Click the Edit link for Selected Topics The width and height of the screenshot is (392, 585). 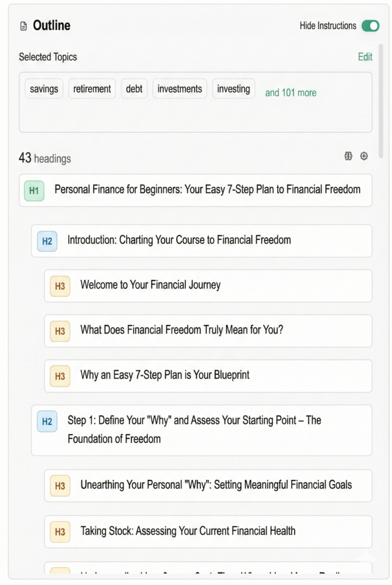pyautogui.click(x=365, y=57)
